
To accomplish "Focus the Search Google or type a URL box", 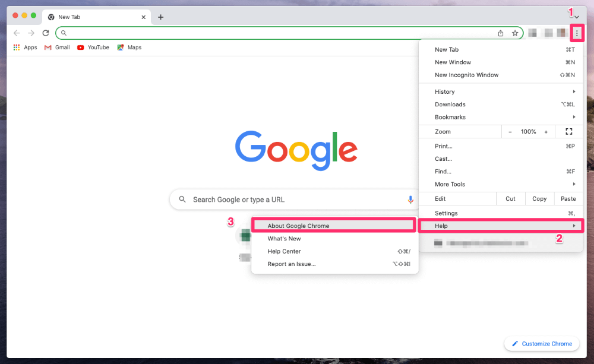I will coord(295,200).
